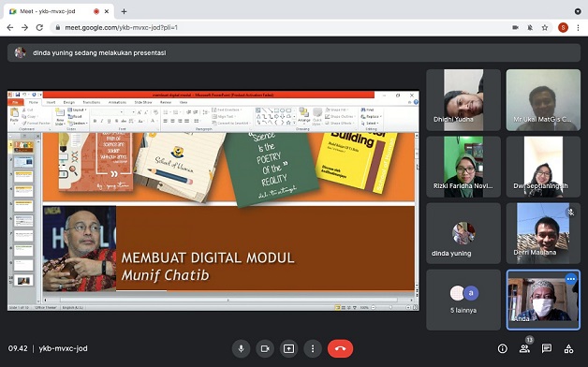588x367 pixels.
Task: Switch to the Slide Show ribbon tab
Action: (143, 102)
